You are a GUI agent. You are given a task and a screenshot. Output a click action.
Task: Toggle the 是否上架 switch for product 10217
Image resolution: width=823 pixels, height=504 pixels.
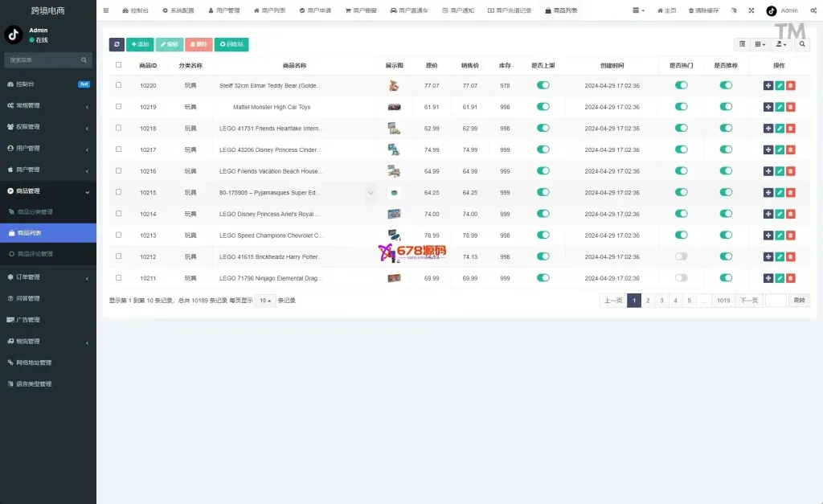(543, 150)
